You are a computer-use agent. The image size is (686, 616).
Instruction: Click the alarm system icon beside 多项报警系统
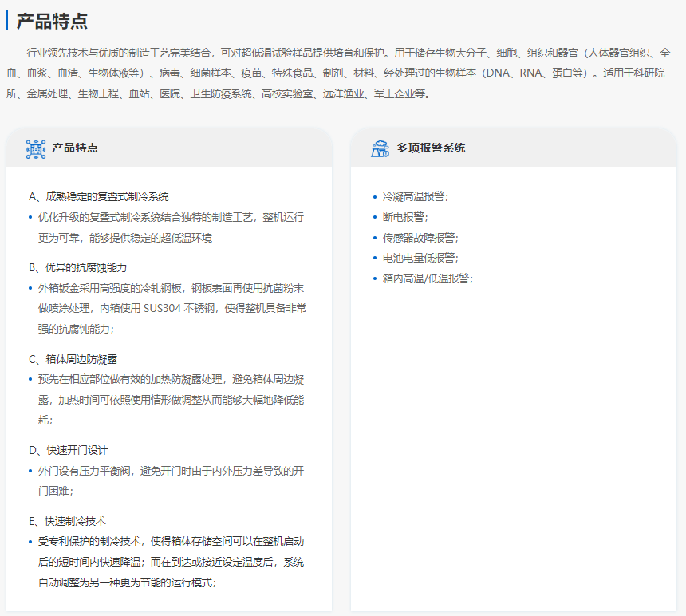(380, 148)
